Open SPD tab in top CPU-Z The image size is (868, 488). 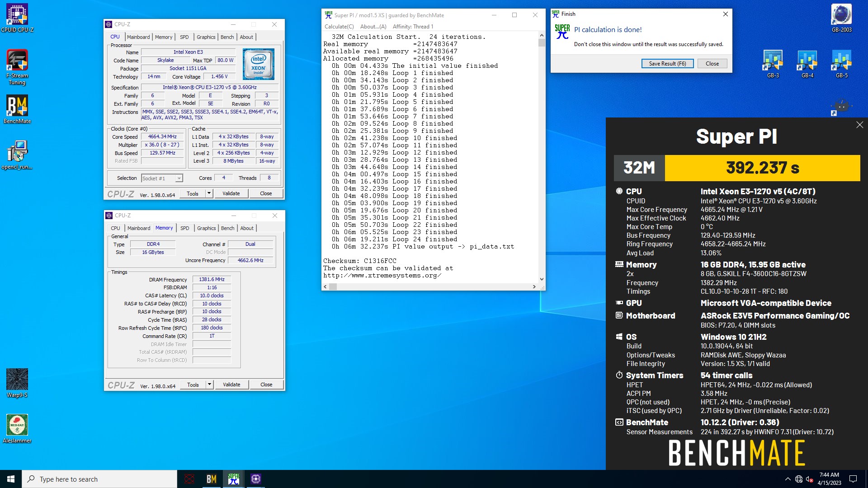click(x=184, y=37)
